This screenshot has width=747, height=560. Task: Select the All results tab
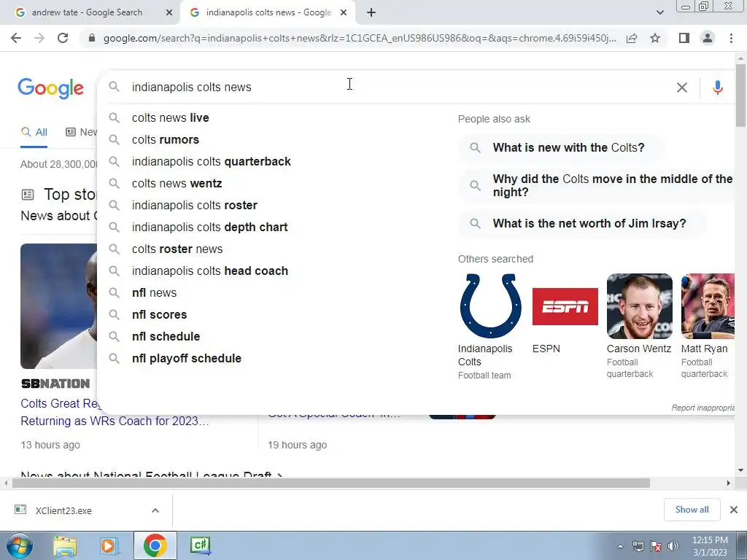click(34, 132)
